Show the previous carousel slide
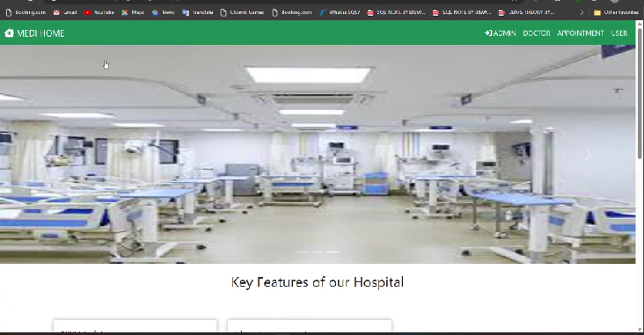644x335 pixels. pos(48,155)
